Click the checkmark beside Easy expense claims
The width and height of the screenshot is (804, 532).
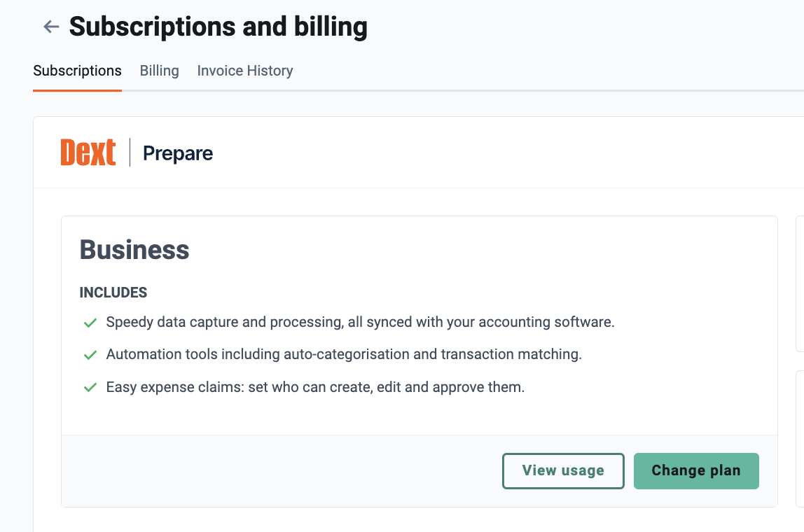click(x=90, y=388)
